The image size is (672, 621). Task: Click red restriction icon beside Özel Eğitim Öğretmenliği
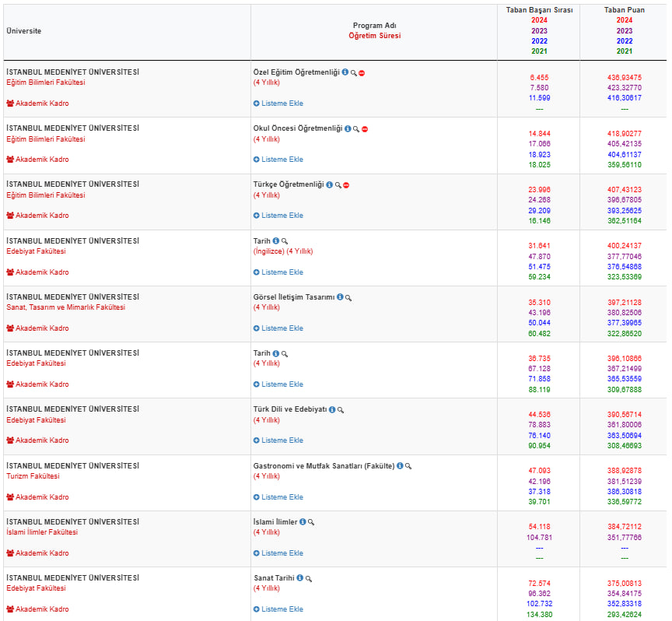362,72
